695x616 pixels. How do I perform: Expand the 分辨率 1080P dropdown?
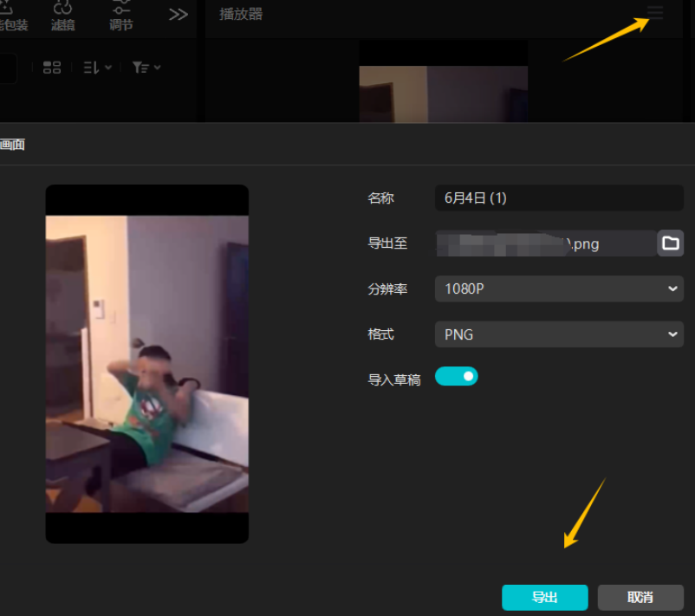coord(558,289)
